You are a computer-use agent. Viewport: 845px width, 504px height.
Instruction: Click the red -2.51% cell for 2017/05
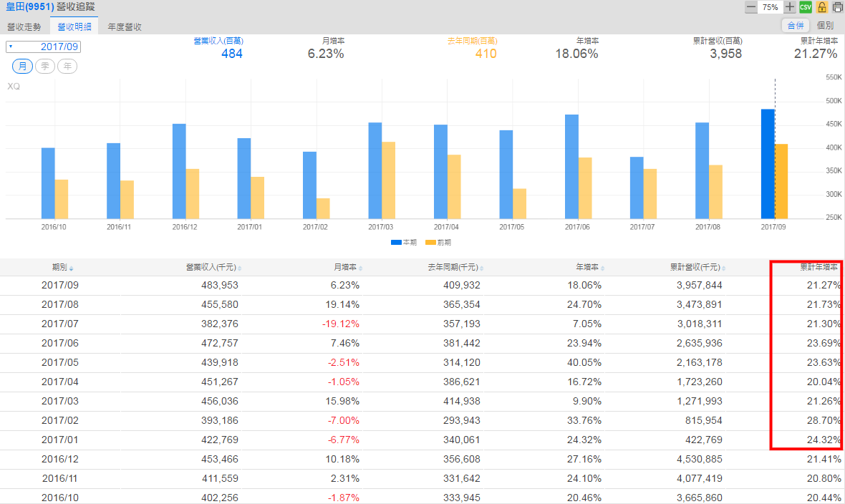coord(343,363)
